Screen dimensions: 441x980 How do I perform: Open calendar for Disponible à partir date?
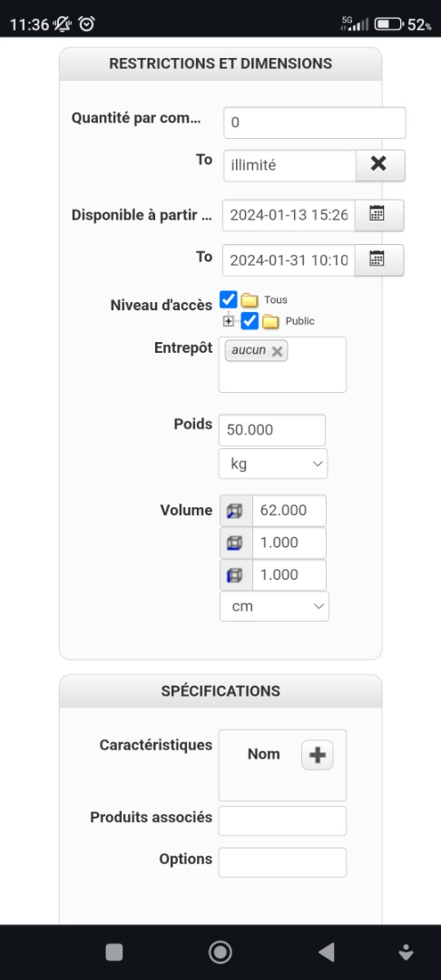point(378,215)
